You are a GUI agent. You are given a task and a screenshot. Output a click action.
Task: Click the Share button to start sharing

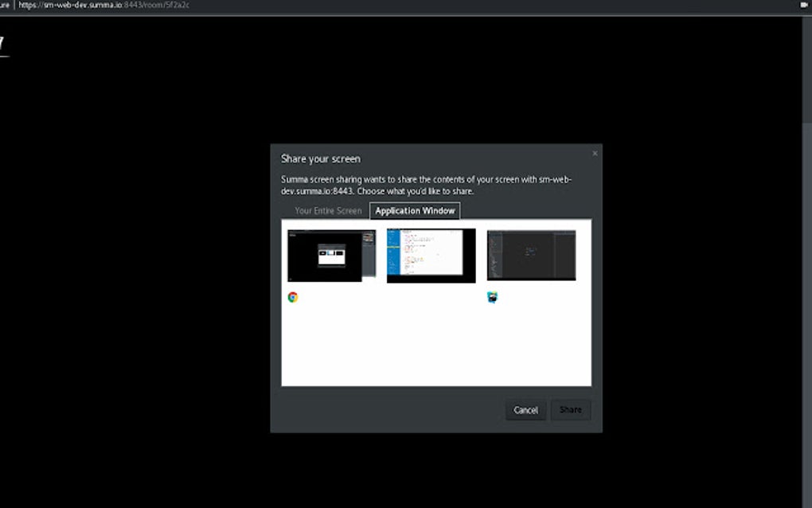(x=570, y=409)
